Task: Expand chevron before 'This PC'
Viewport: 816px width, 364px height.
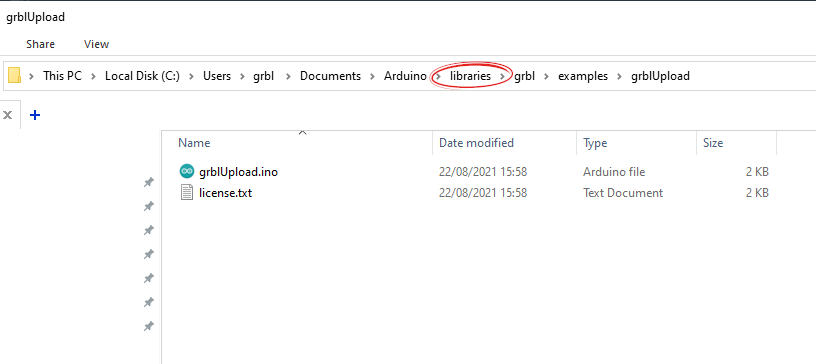Action: 32,77
